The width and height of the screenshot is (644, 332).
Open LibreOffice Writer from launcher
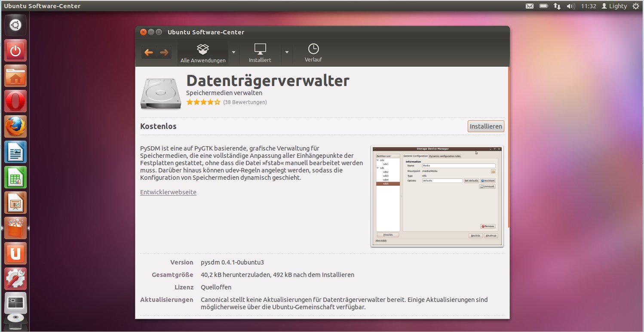click(x=15, y=152)
